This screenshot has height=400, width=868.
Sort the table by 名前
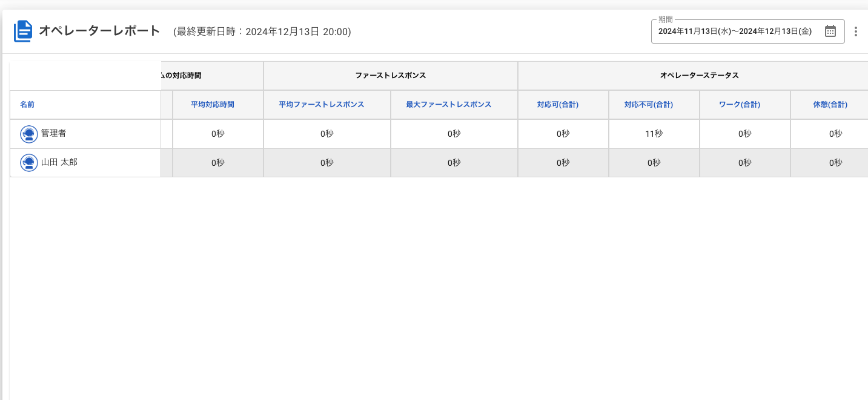point(27,104)
